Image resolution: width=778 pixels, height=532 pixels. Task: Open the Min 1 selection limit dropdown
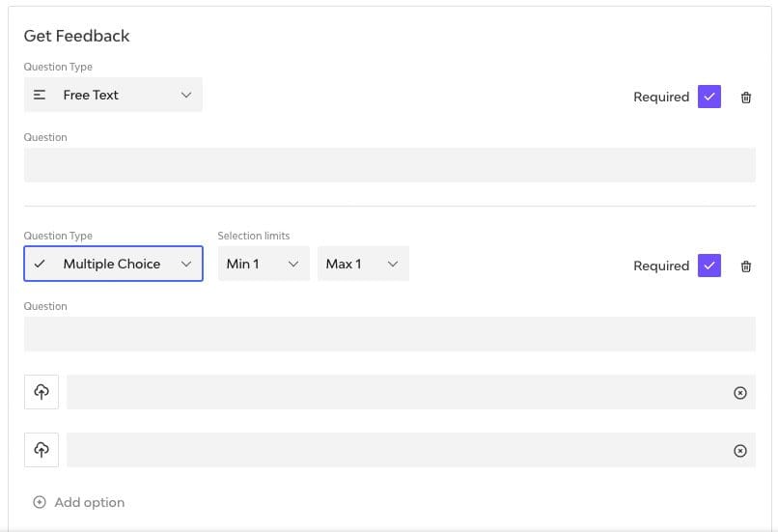point(264,264)
